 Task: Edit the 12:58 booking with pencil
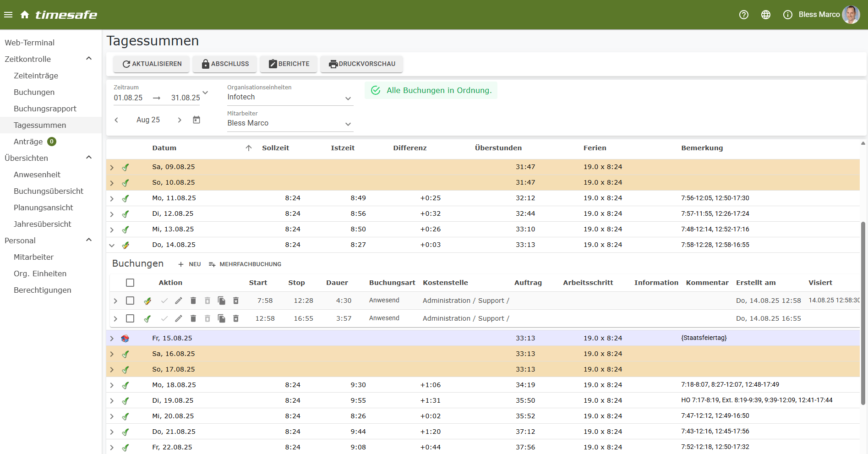[179, 318]
